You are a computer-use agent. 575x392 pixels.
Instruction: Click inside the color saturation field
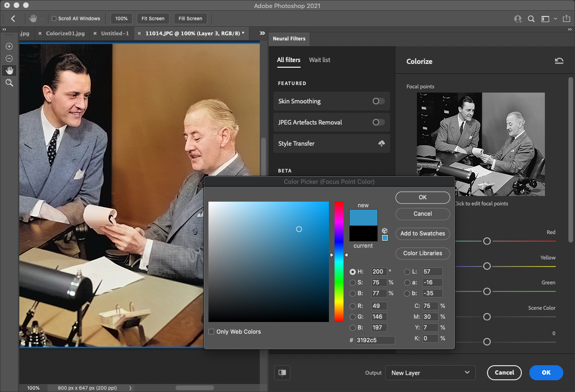tap(269, 262)
